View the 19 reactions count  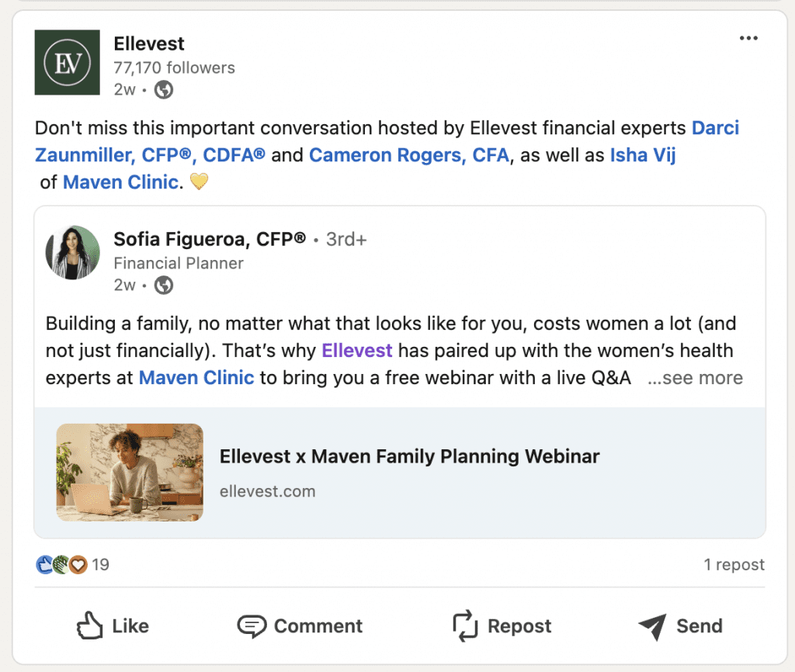click(99, 565)
